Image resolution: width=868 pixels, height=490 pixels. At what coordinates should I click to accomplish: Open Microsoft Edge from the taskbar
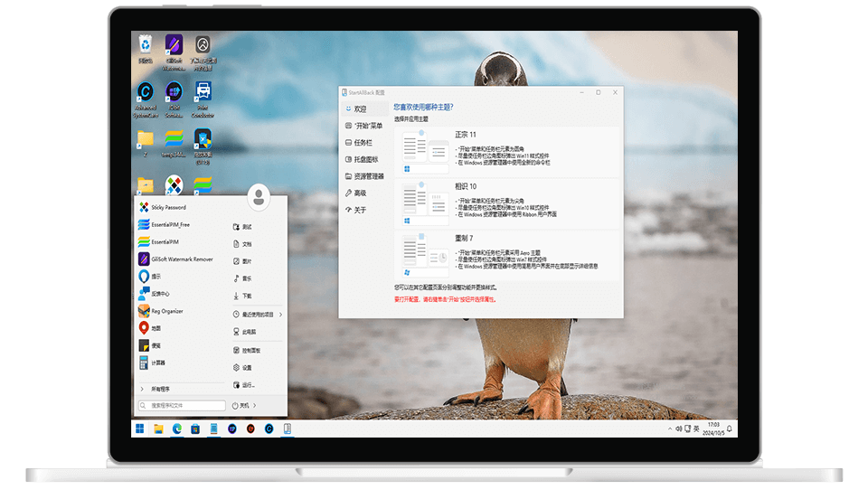coord(177,428)
